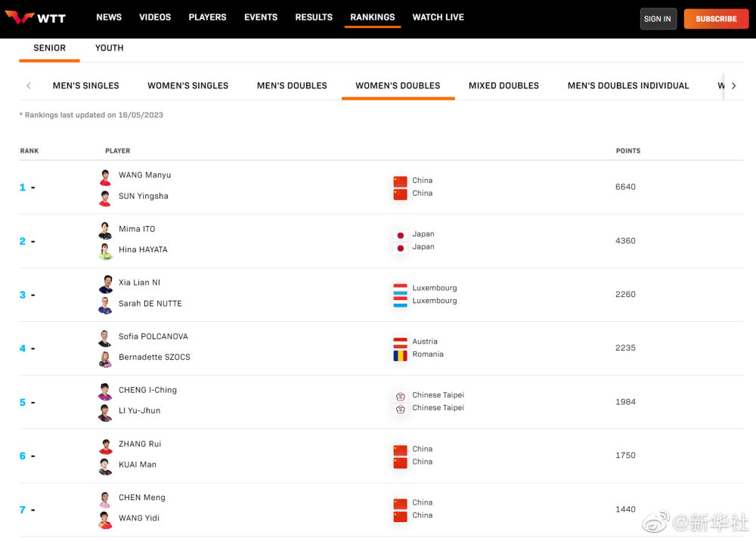Select the MIXED DOUBLES tab
This screenshot has width=756, height=541.
coord(503,85)
